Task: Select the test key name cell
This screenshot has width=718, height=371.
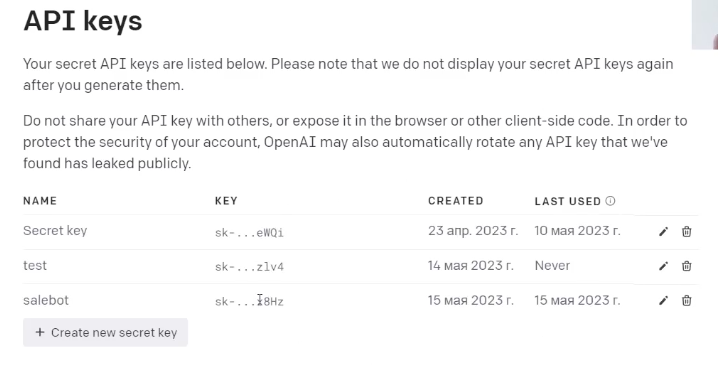Action: click(x=35, y=266)
